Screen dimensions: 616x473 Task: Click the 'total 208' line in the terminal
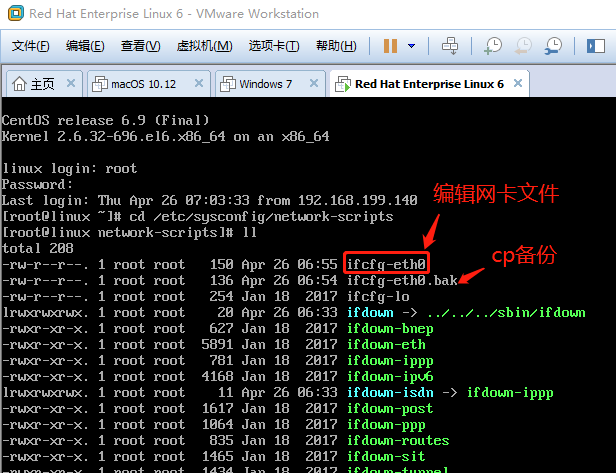pos(38,248)
